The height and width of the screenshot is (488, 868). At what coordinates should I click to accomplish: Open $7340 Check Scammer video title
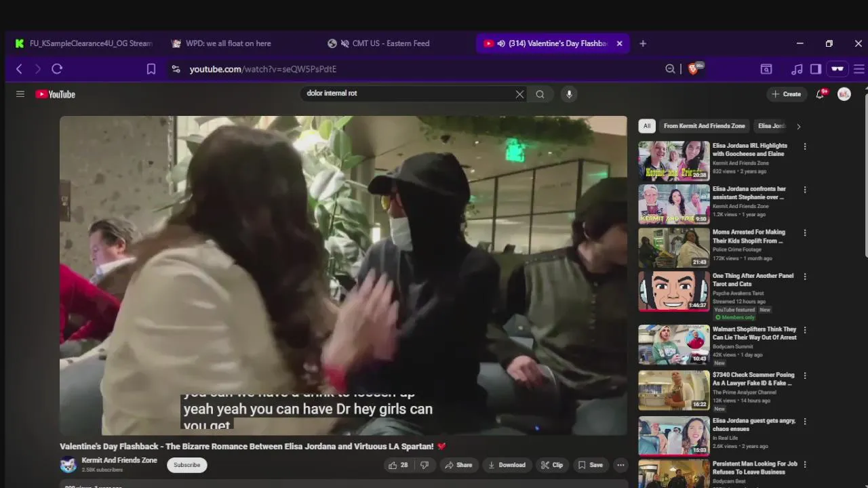[x=753, y=379]
